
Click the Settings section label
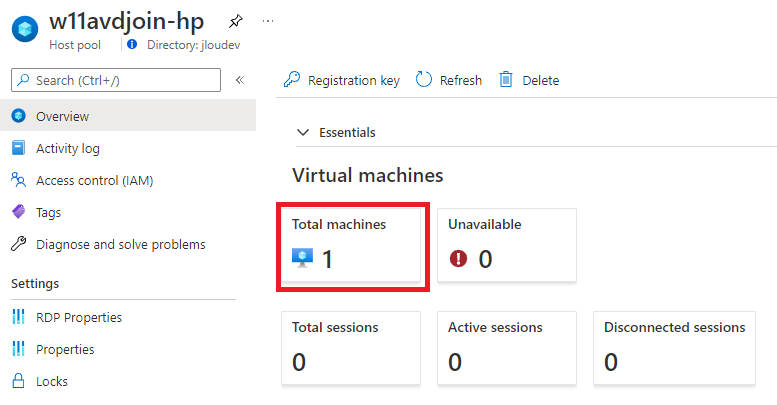35,284
